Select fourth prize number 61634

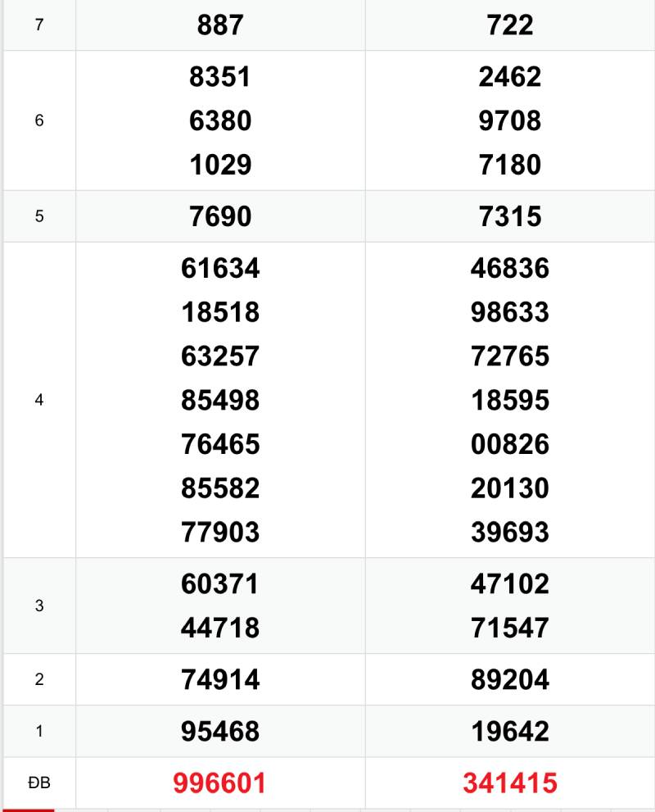point(220,268)
